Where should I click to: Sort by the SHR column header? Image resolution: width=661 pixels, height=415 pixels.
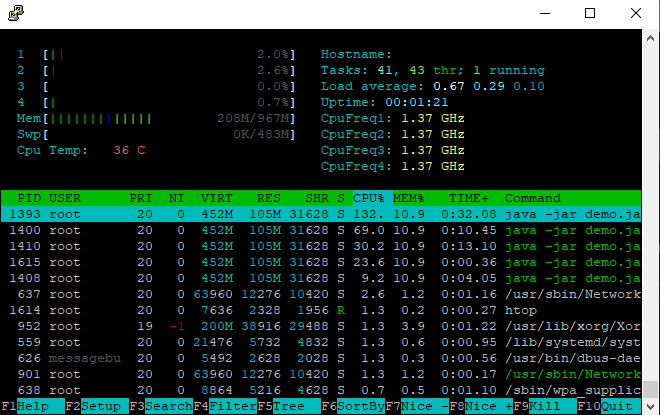[317, 198]
